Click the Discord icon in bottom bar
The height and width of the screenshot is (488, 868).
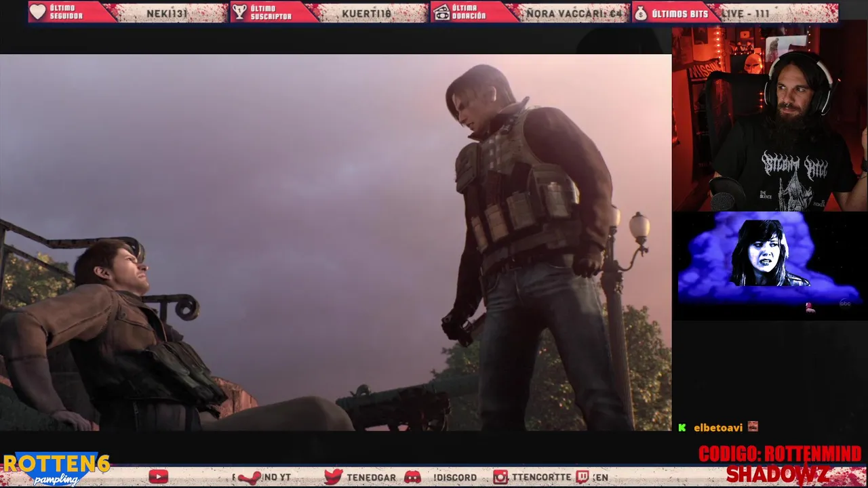pyautogui.click(x=412, y=477)
